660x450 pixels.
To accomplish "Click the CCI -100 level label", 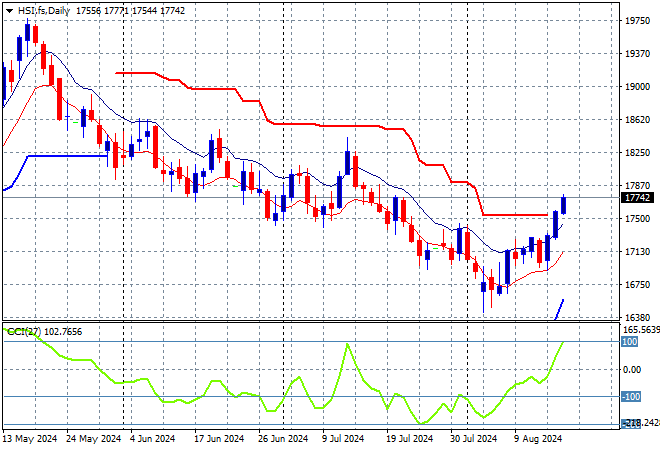I will coord(631,397).
